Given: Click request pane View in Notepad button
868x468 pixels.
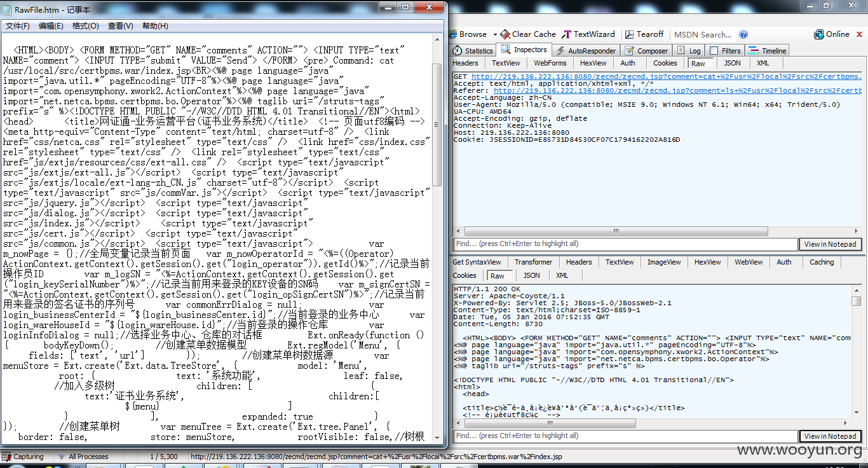Looking at the screenshot, I should [x=830, y=244].
